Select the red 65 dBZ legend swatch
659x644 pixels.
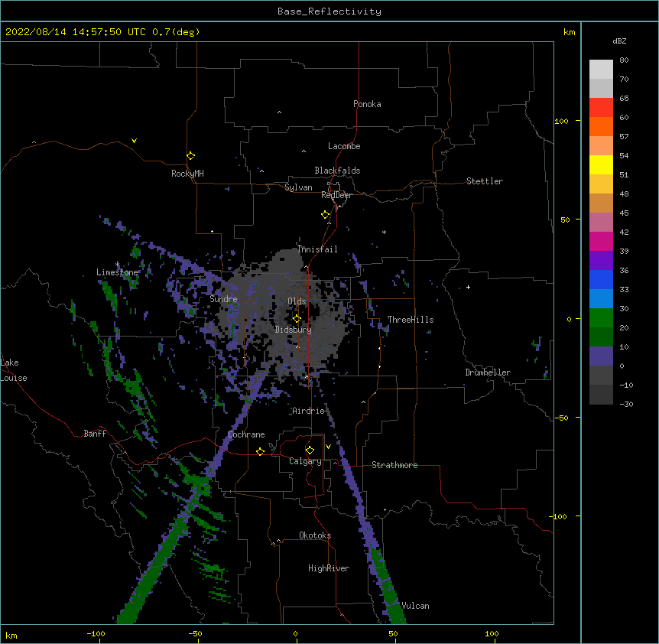click(x=601, y=107)
